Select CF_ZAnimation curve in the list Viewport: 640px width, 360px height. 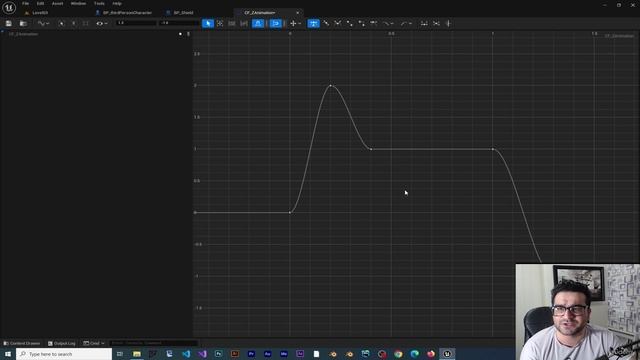click(24, 34)
